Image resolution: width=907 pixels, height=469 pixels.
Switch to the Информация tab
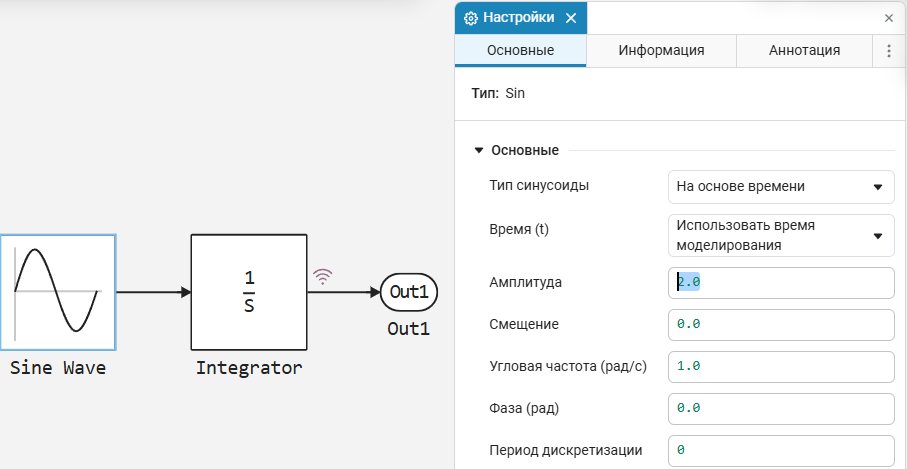point(661,50)
